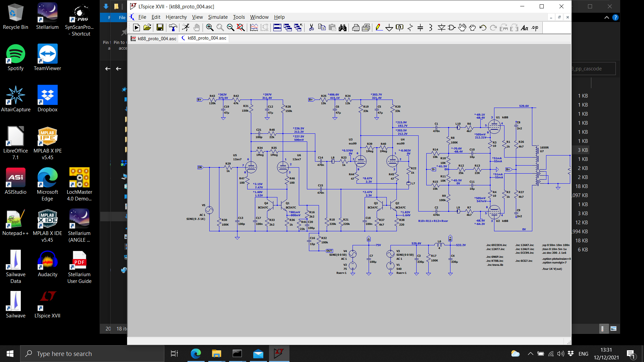Open the Help menu

pyautogui.click(x=279, y=17)
